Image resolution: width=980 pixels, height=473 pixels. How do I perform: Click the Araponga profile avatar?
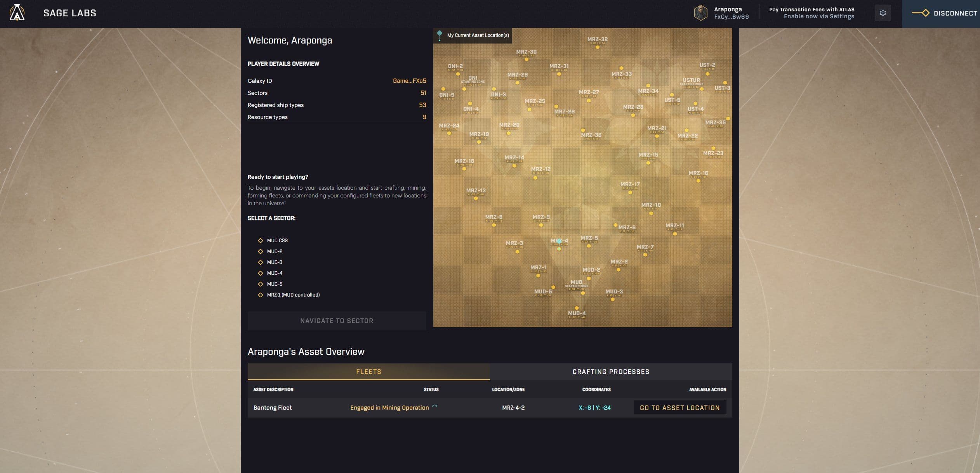tap(701, 13)
